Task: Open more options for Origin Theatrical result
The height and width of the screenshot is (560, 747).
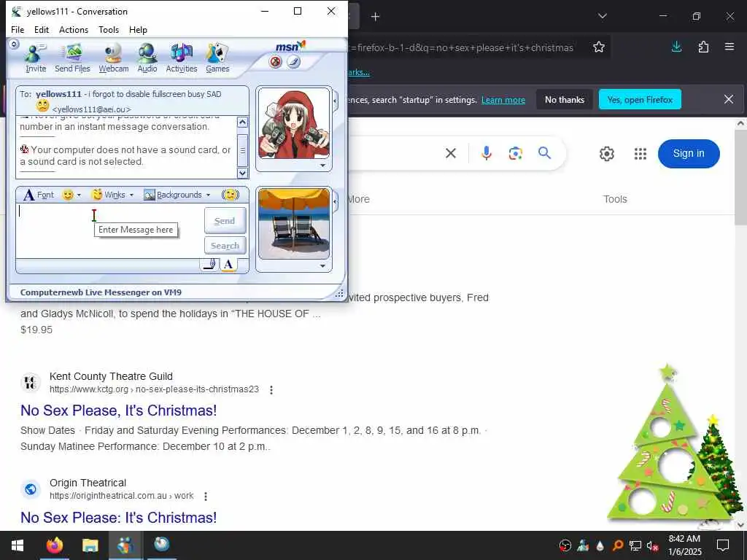Action: tap(206, 496)
